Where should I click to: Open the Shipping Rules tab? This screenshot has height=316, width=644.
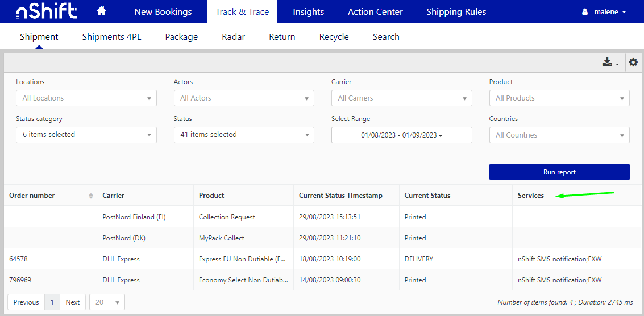point(456,12)
